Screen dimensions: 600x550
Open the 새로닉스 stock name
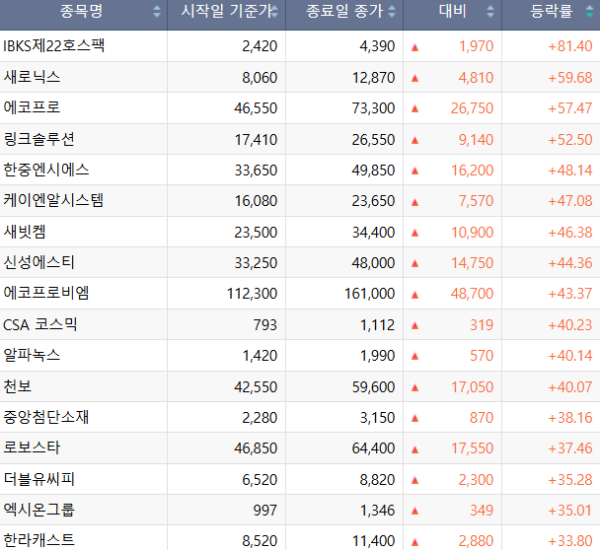32,77
